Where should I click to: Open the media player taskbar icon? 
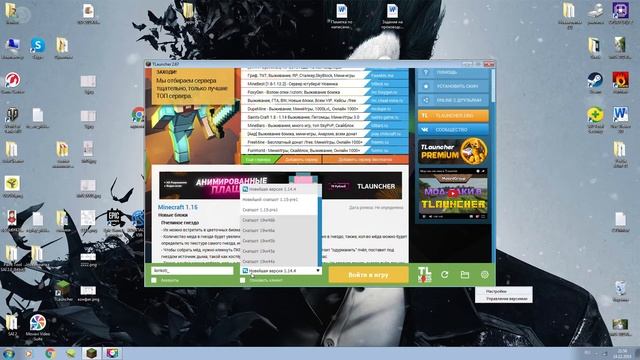tap(29, 353)
